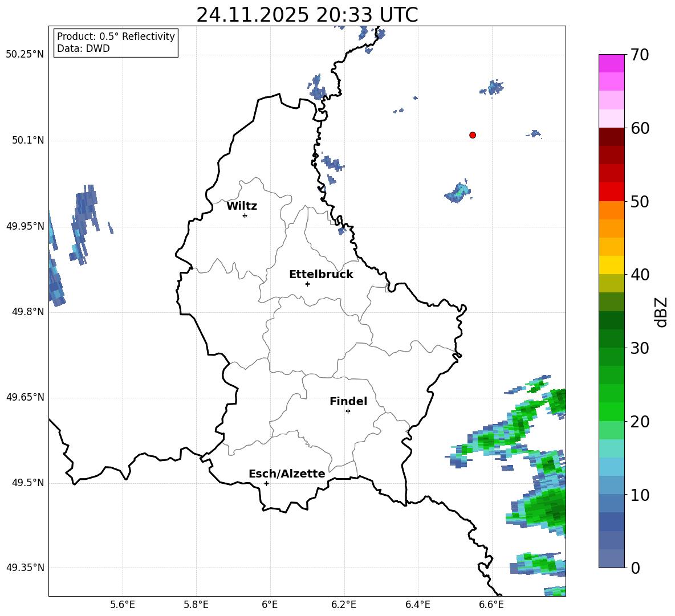675x616 pixels.
Task: Pick the magenta swatch near 70 dBZ
Action: 611,63
